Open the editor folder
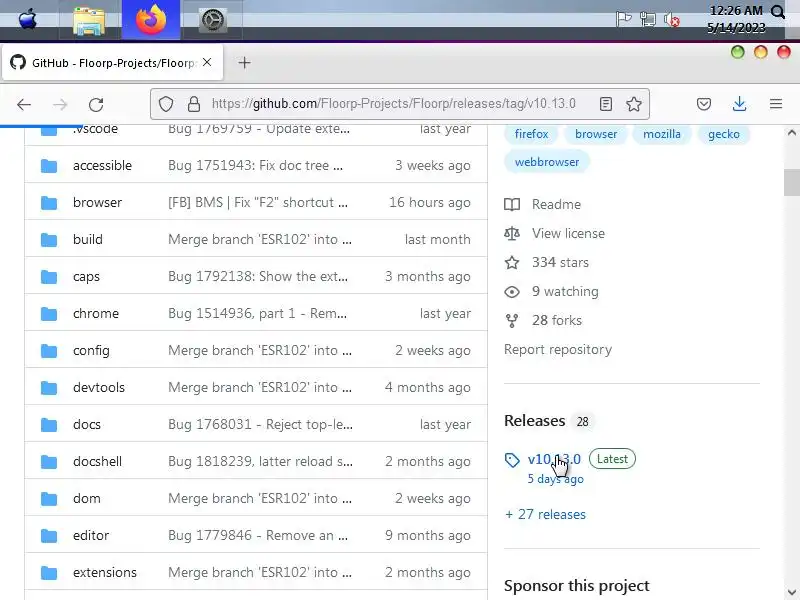This screenshot has width=800, height=600. [x=91, y=535]
